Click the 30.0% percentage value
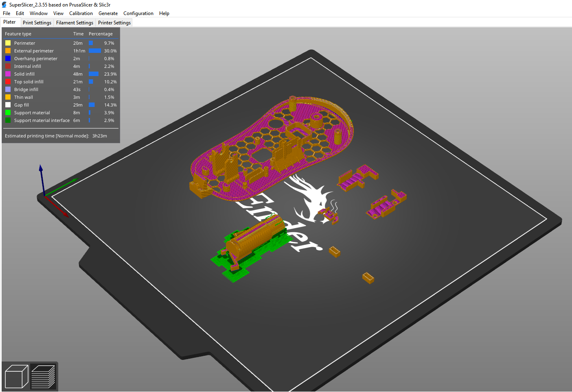This screenshot has height=392, width=572. coord(110,51)
